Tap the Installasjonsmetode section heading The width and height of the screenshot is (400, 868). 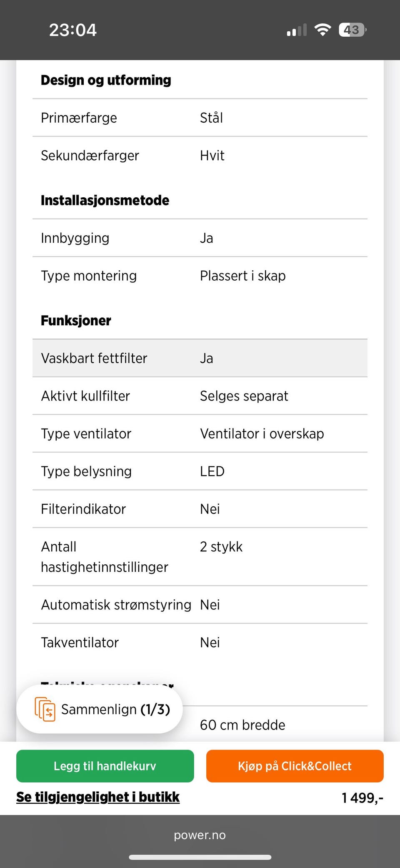(x=105, y=200)
